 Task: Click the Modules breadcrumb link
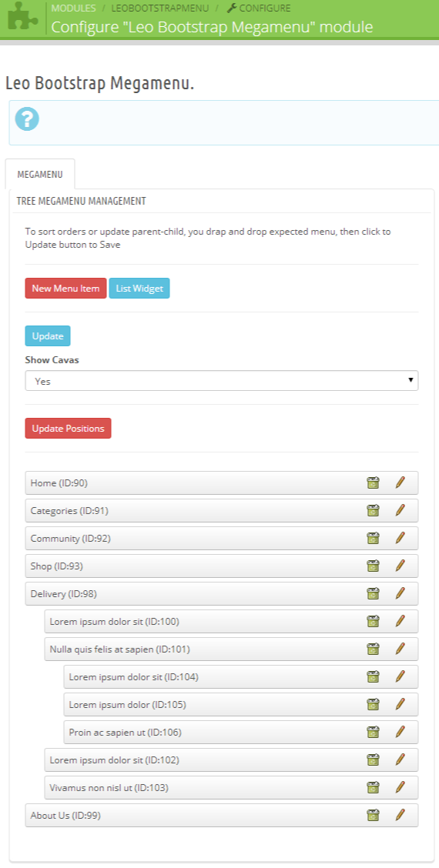click(73, 8)
